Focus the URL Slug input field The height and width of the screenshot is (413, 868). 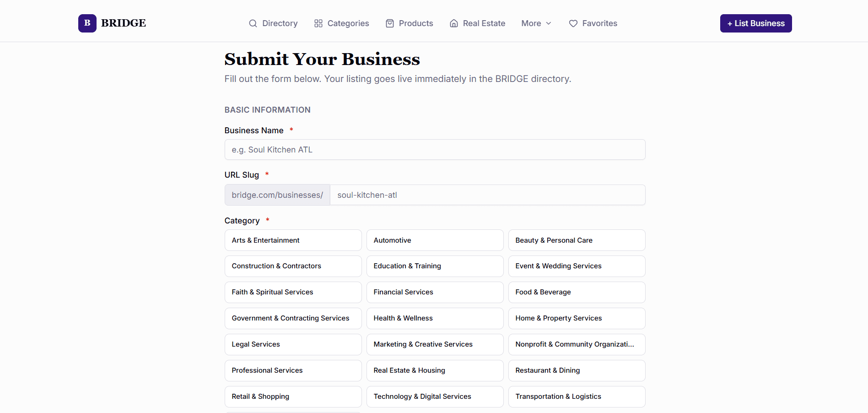pyautogui.click(x=488, y=195)
